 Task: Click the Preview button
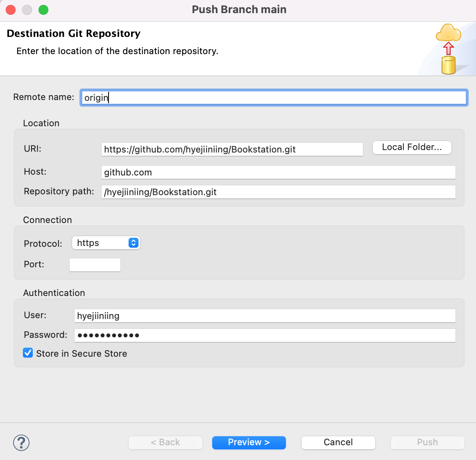tap(249, 442)
